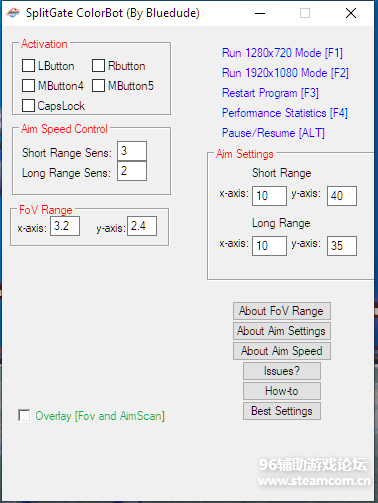The image size is (378, 503).
Task: Click Pause/Resume [ALT] link
Action: click(273, 133)
